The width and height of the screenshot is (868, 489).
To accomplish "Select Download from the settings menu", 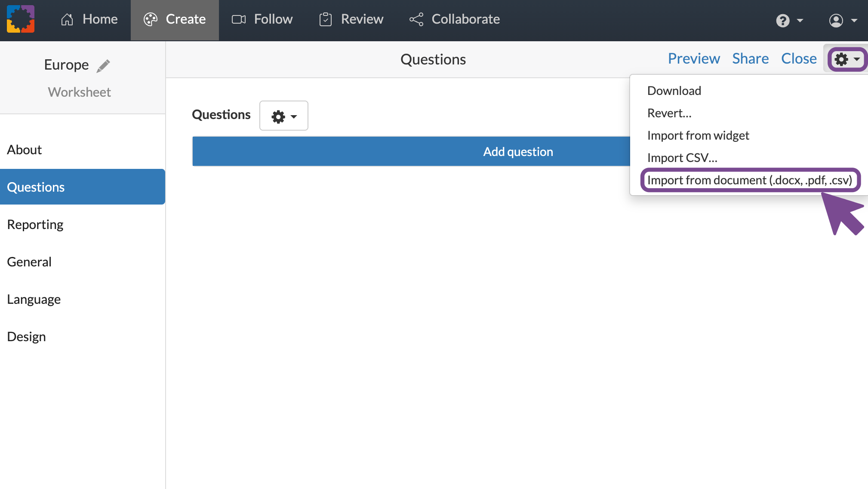I will pos(674,91).
